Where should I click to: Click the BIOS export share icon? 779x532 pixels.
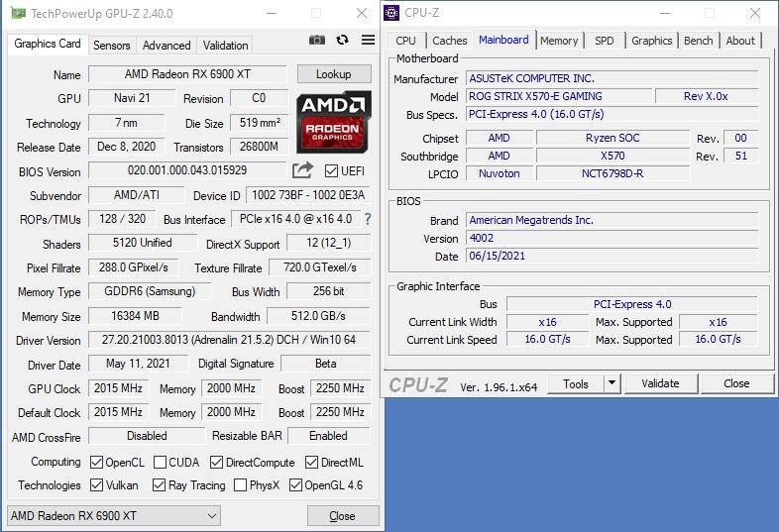click(302, 170)
